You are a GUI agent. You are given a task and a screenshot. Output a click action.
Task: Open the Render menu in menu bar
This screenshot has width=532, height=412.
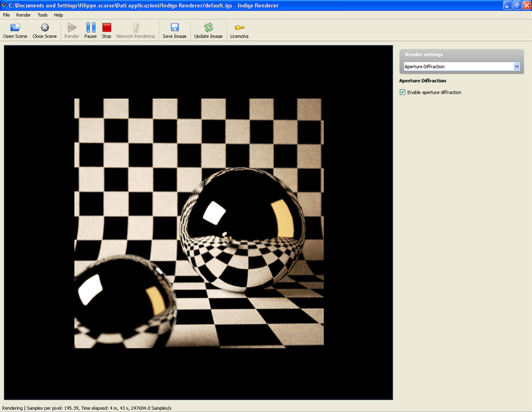click(23, 15)
